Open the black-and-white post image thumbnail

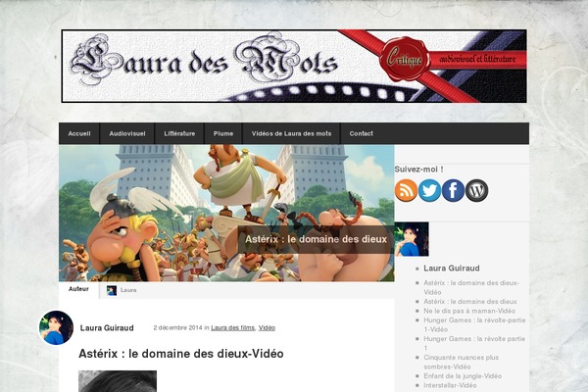pos(118,381)
